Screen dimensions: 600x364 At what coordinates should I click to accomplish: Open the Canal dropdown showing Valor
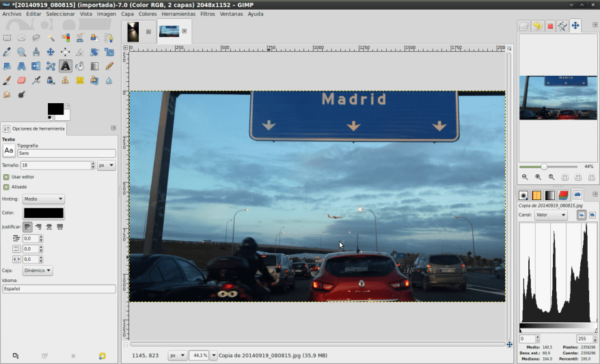tap(551, 215)
